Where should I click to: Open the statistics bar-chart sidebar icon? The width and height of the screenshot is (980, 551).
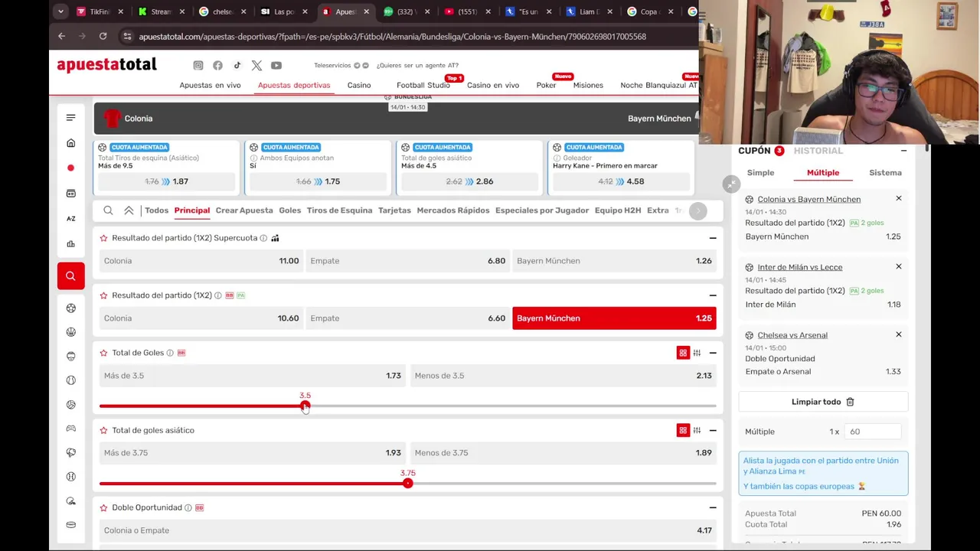tap(70, 244)
